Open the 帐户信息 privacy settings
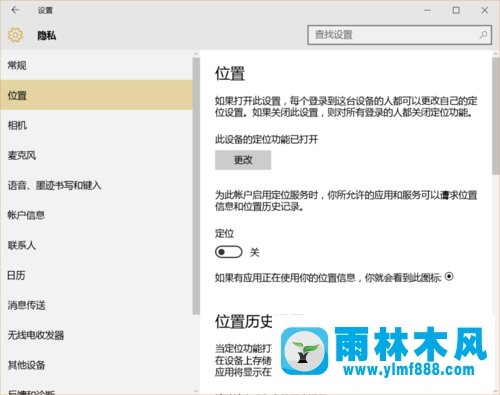 [97, 215]
